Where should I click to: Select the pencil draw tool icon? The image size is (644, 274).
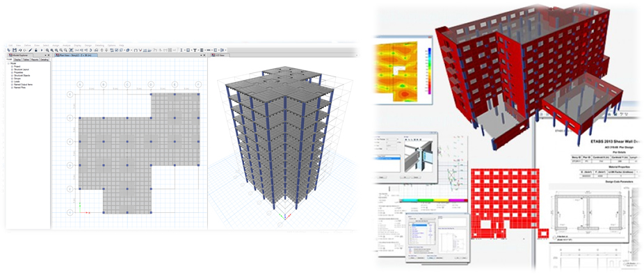[x=31, y=50]
